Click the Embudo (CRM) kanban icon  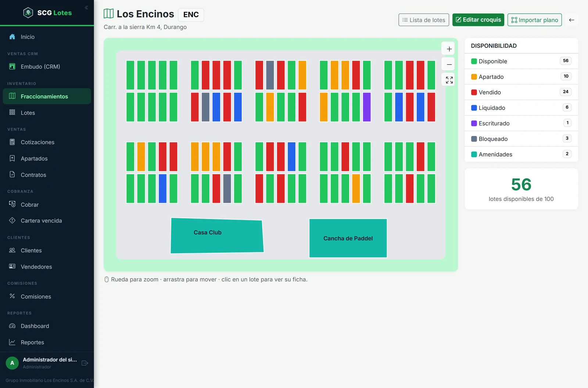point(12,67)
